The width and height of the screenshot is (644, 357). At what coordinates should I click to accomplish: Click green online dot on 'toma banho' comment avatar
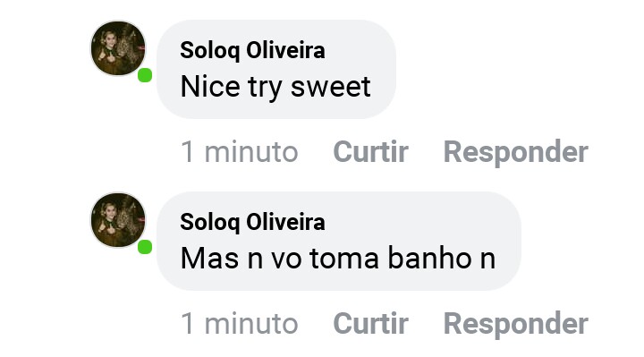tap(145, 247)
